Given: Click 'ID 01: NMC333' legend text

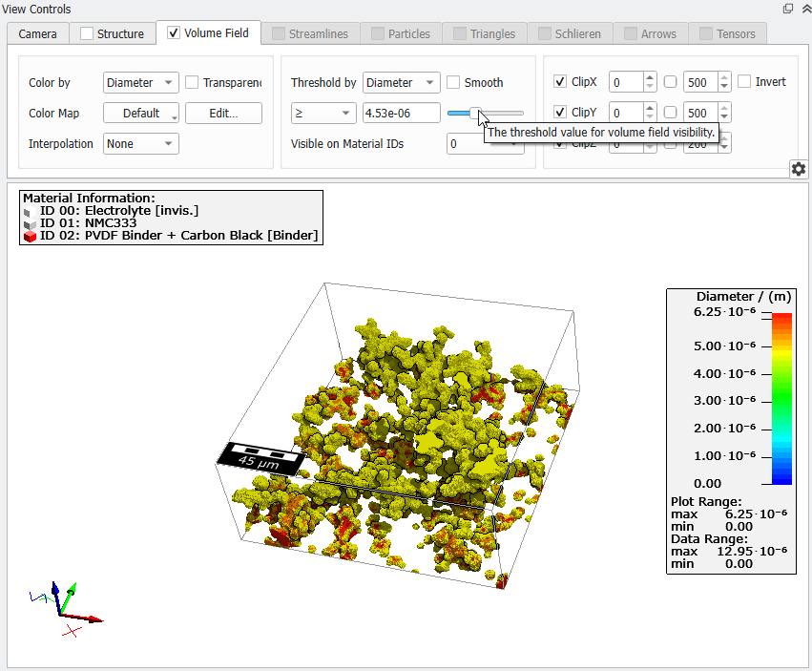Looking at the screenshot, I should click(x=88, y=223).
